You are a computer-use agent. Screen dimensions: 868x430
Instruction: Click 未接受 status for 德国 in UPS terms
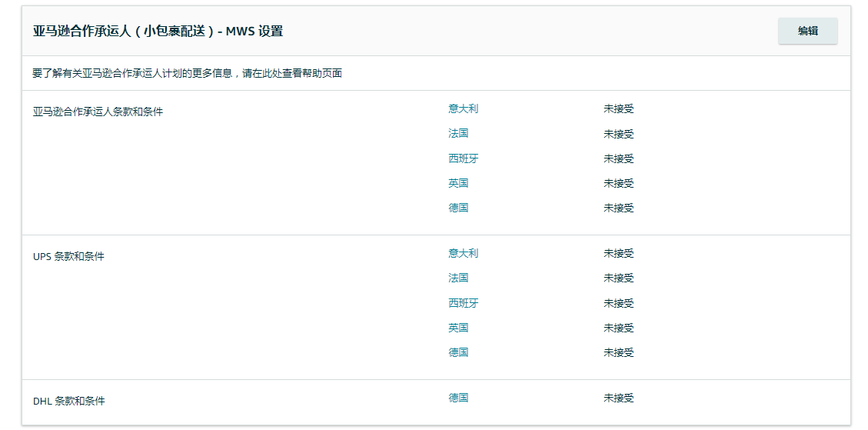(618, 352)
